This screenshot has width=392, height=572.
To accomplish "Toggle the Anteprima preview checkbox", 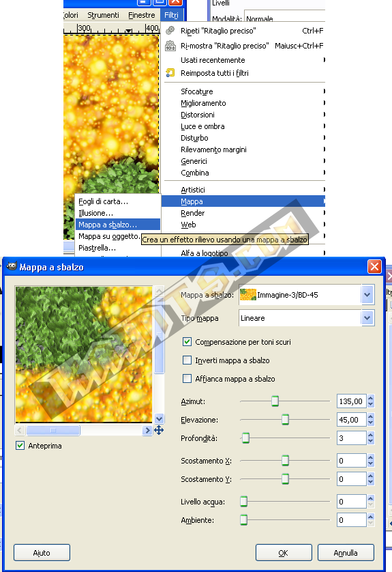I will [x=20, y=446].
